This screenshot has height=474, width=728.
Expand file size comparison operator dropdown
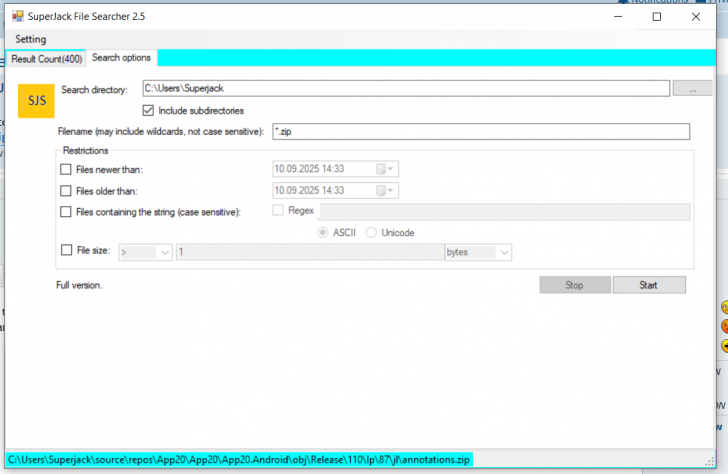pyautogui.click(x=165, y=253)
